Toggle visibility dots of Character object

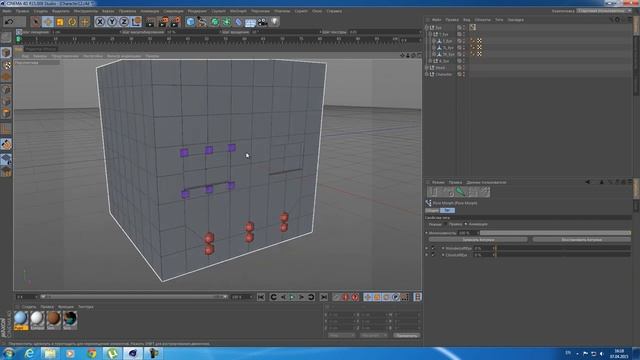pos(464,74)
